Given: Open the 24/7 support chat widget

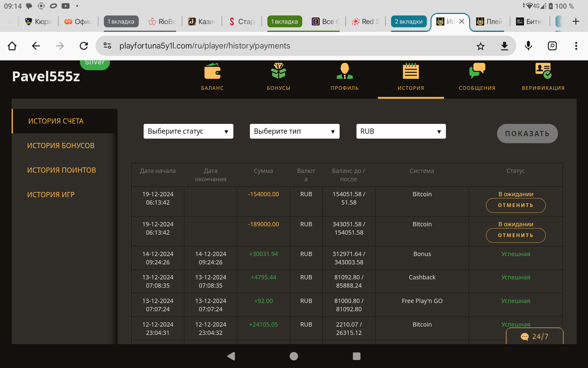Looking at the screenshot, I should (534, 336).
